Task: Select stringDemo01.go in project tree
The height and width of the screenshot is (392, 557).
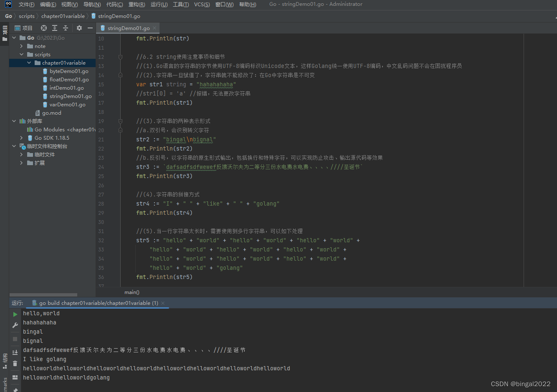Action: (x=70, y=96)
